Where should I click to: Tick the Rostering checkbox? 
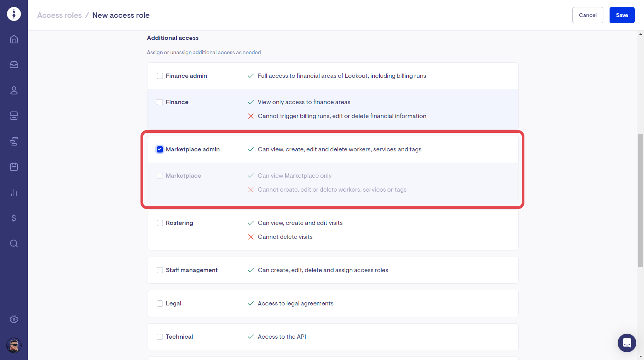pos(160,223)
